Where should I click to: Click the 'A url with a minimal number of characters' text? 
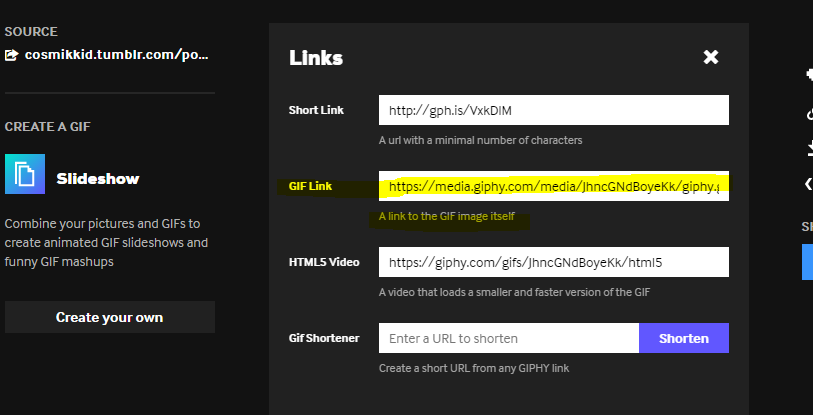[x=481, y=140]
